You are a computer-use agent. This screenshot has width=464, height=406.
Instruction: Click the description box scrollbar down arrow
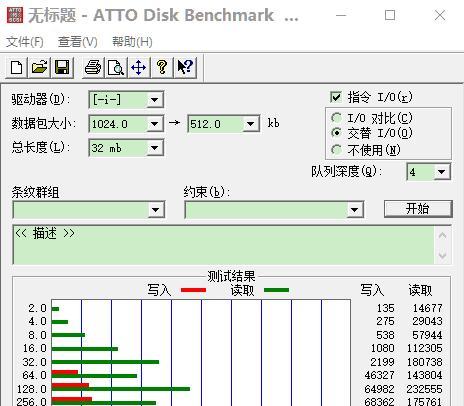click(x=442, y=256)
